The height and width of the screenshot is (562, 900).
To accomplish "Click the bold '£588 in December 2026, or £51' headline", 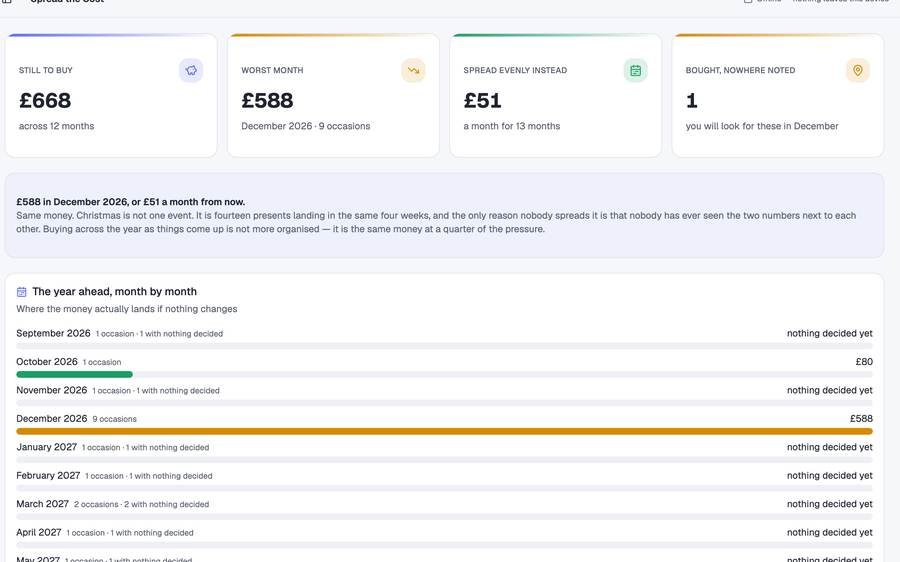I will coord(130,202).
